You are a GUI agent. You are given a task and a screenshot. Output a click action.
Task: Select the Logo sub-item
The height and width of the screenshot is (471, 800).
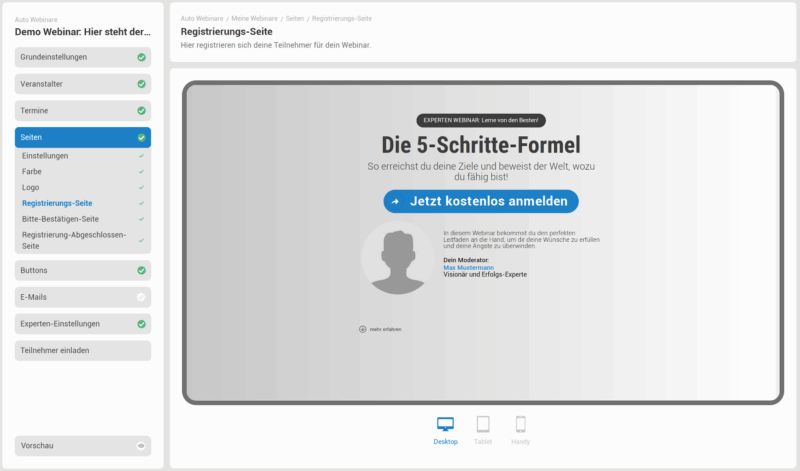(x=31, y=187)
